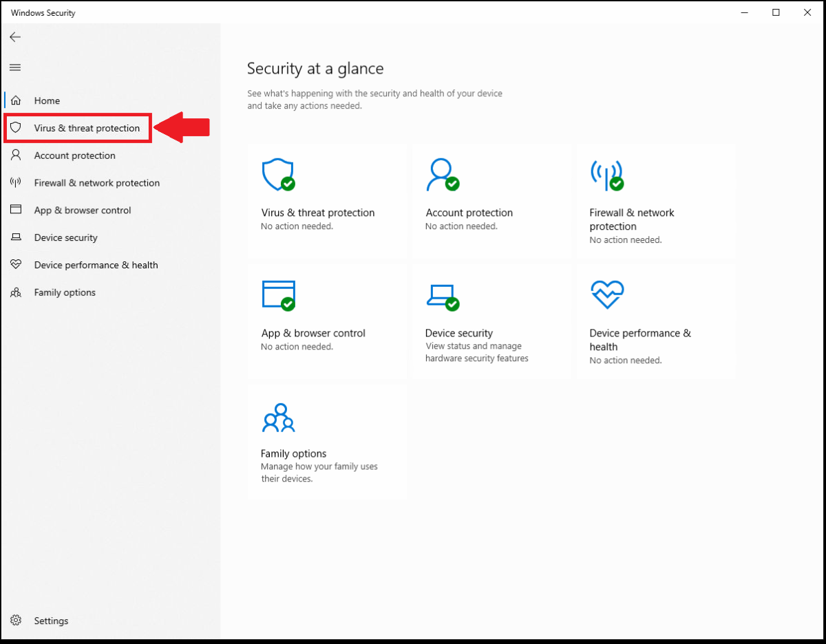The image size is (826, 644).
Task: Open the Account protection person icon tile
Action: (443, 174)
